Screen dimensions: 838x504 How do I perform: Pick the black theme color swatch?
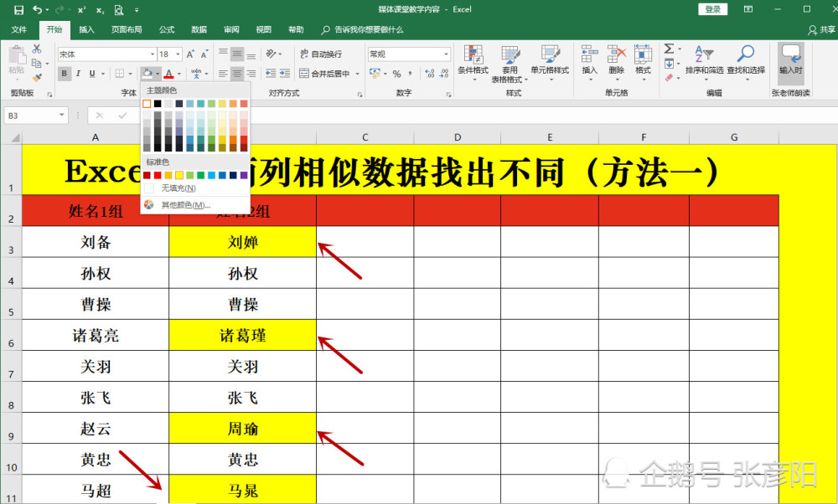pyautogui.click(x=158, y=104)
